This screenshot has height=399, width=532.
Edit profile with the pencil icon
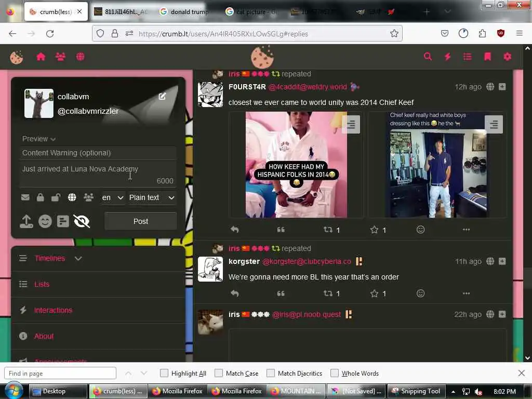(x=162, y=96)
